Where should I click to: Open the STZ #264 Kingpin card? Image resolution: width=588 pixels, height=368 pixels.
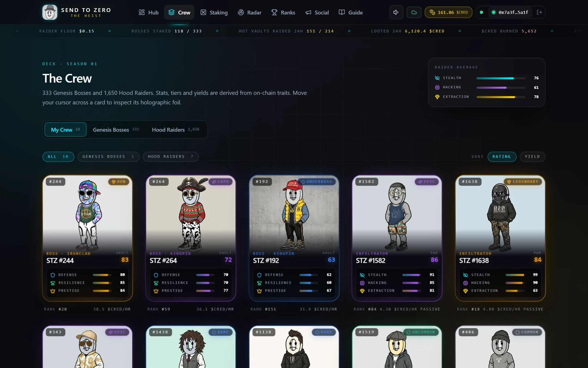click(191, 238)
